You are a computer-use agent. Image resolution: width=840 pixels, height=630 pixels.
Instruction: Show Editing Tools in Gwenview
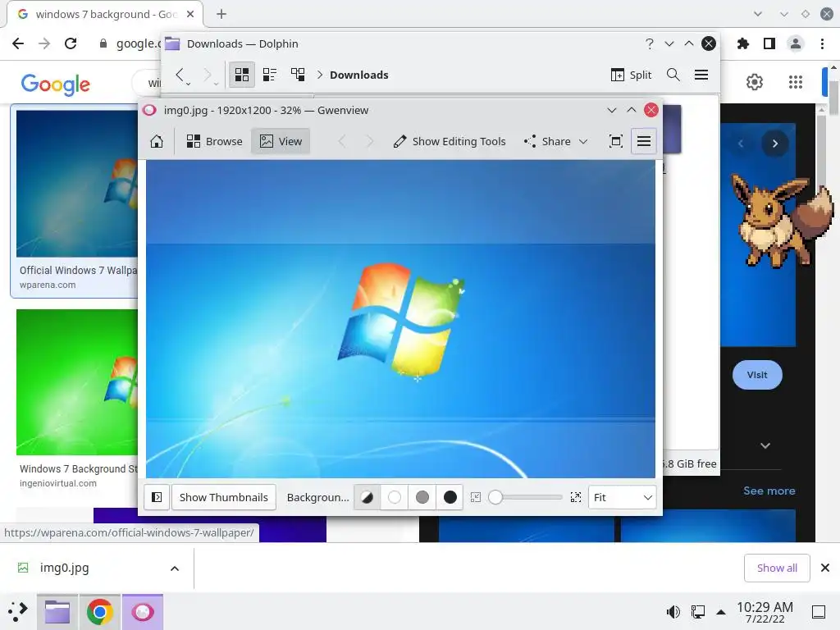tap(449, 141)
